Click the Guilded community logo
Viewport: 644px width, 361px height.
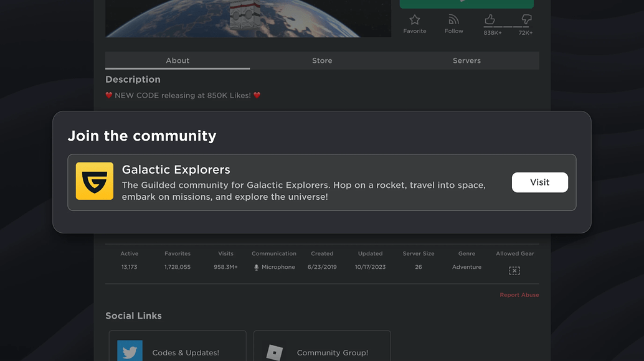94,182
